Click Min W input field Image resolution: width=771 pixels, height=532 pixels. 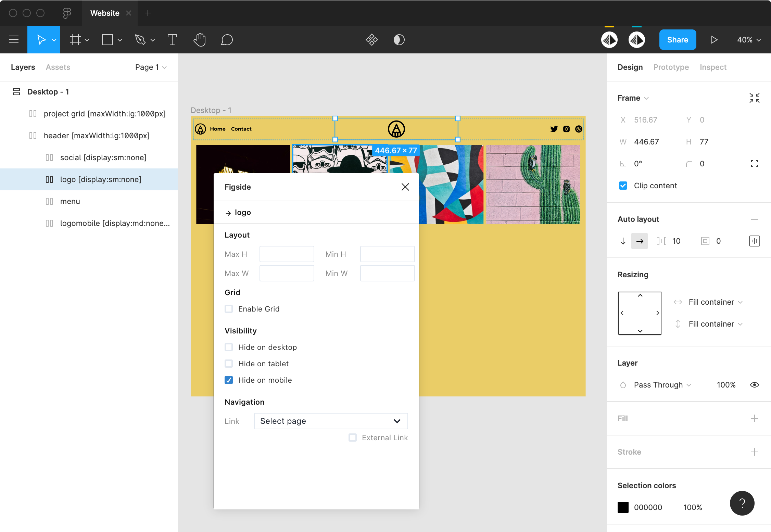tap(388, 273)
